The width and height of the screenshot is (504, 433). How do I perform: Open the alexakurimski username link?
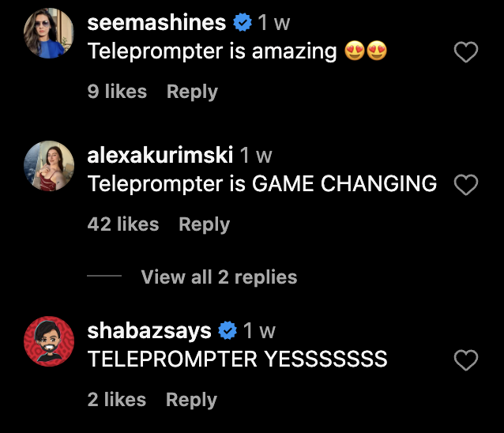tap(160, 155)
